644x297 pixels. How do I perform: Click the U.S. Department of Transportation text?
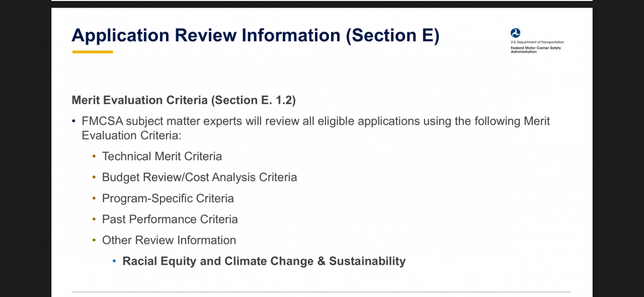click(x=537, y=42)
